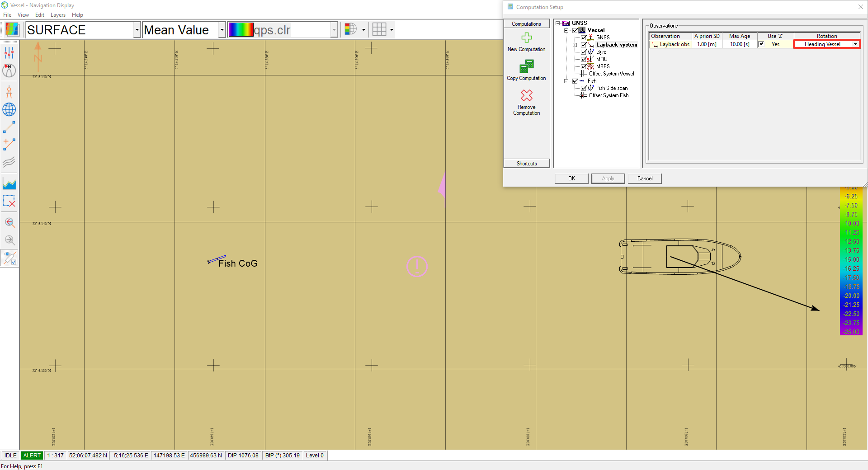Select the Computations tab header
868x470 pixels.
(x=527, y=24)
